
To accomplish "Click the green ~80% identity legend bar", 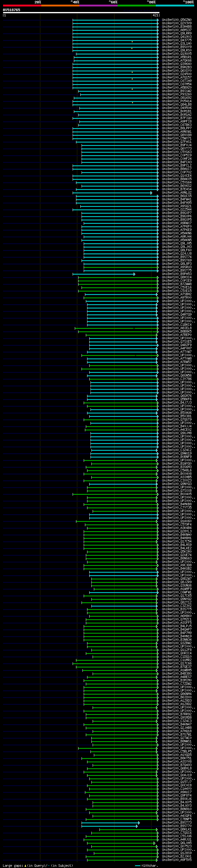I will point(137,6).
